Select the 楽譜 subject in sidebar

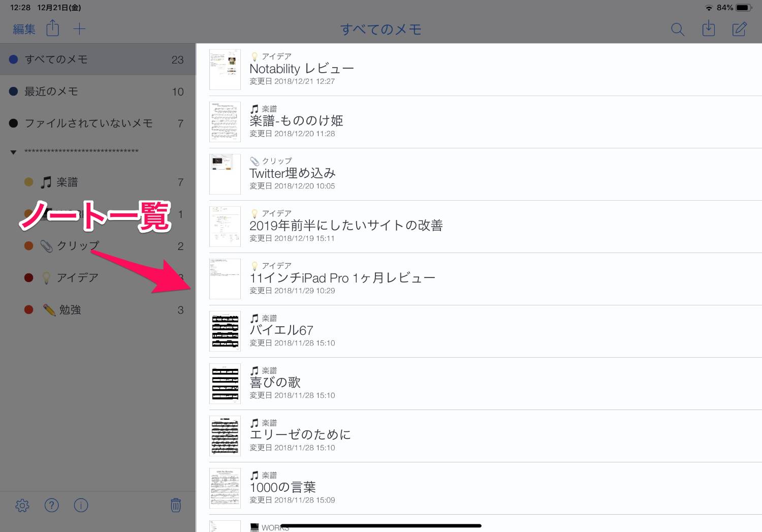(98, 182)
